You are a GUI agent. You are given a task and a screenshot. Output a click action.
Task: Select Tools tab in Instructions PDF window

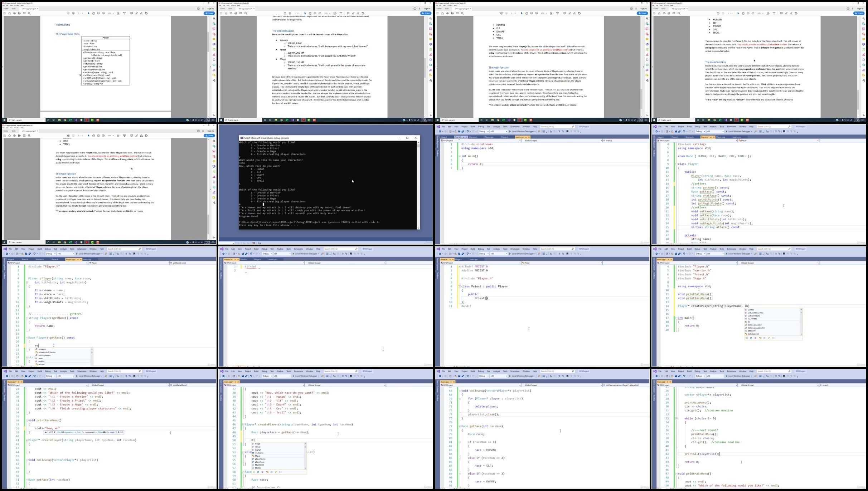pyautogui.click(x=13, y=9)
